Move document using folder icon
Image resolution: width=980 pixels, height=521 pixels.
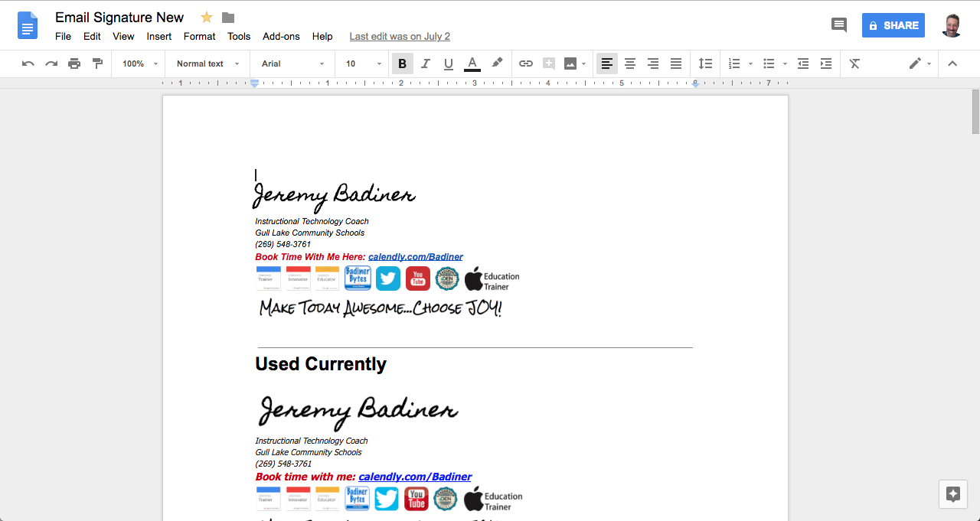pos(228,18)
